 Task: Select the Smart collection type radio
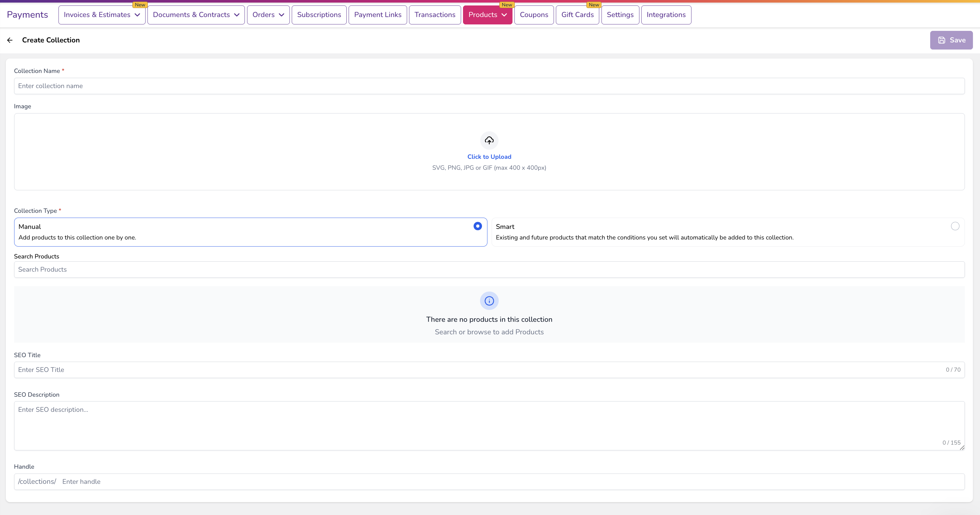[955, 226]
